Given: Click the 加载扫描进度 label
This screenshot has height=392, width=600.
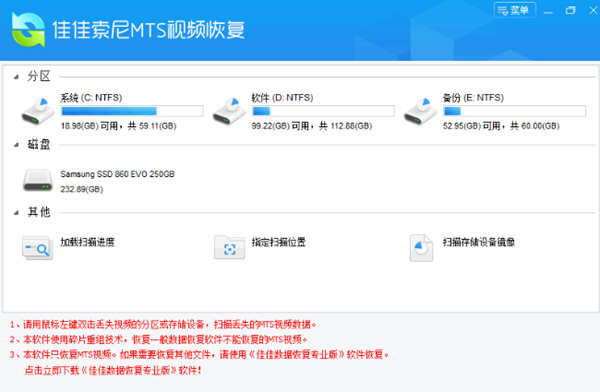Looking at the screenshot, I should [x=87, y=242].
